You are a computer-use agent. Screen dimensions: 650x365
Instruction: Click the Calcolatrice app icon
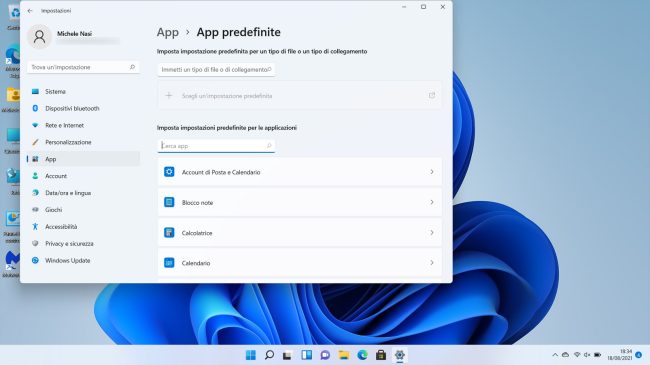coord(169,232)
